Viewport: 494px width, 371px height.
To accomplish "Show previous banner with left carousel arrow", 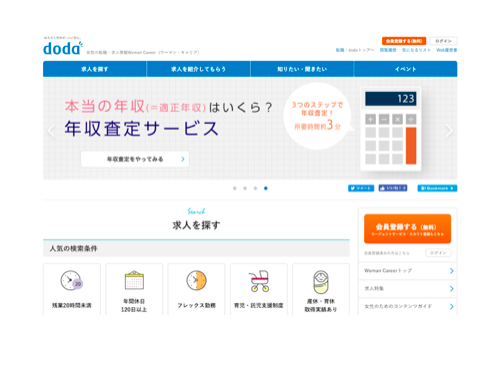I will (x=51, y=130).
